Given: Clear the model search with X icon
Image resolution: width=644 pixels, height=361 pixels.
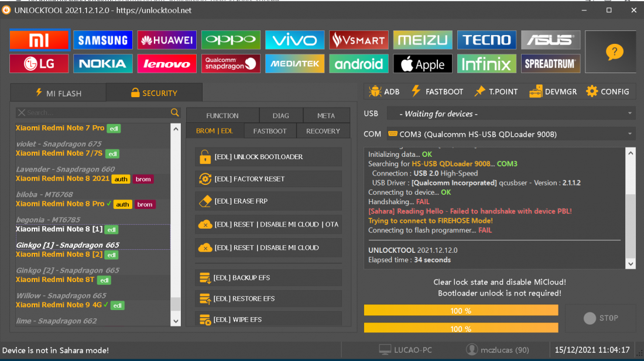Looking at the screenshot, I should click(22, 112).
